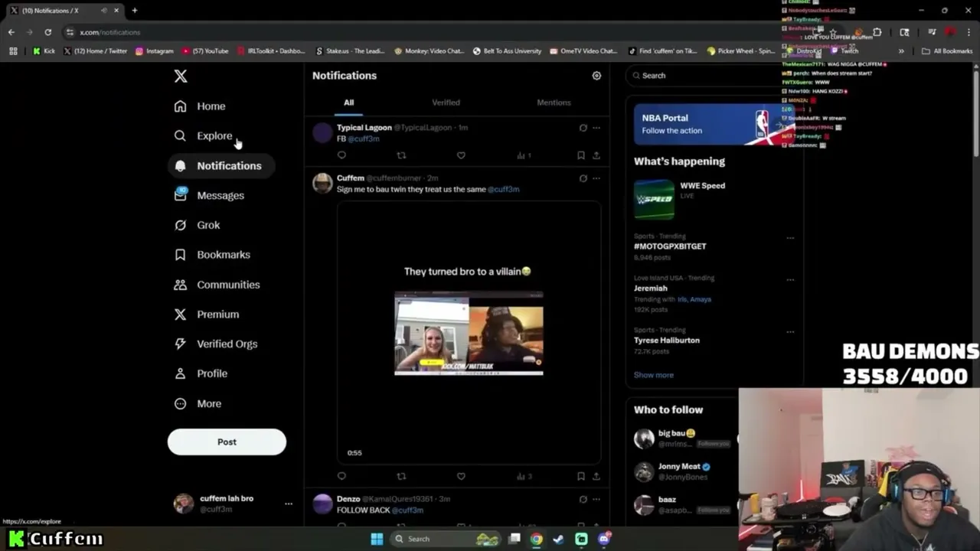This screenshot has height=551, width=980.
Task: Open Steam from the taskbar
Action: click(559, 539)
